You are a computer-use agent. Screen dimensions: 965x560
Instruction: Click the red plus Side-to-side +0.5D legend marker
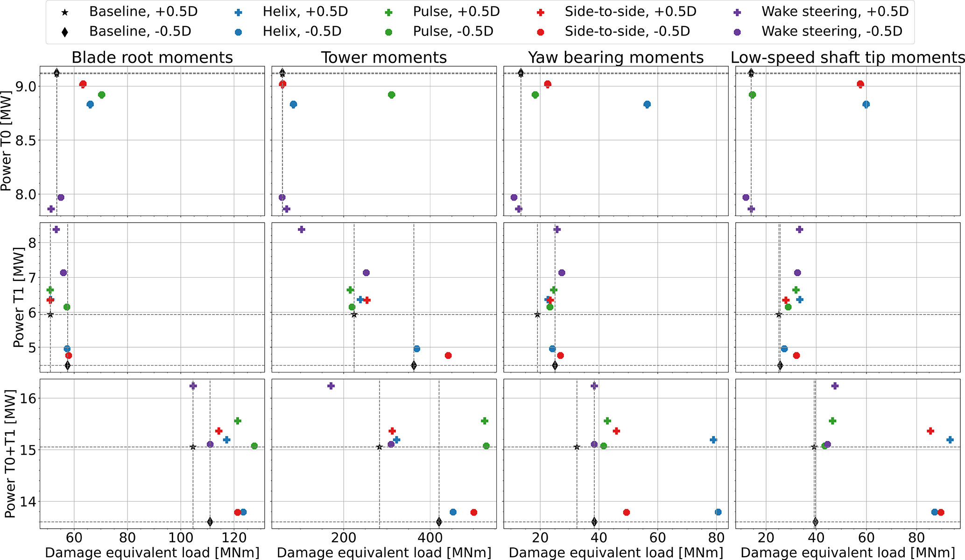point(540,13)
